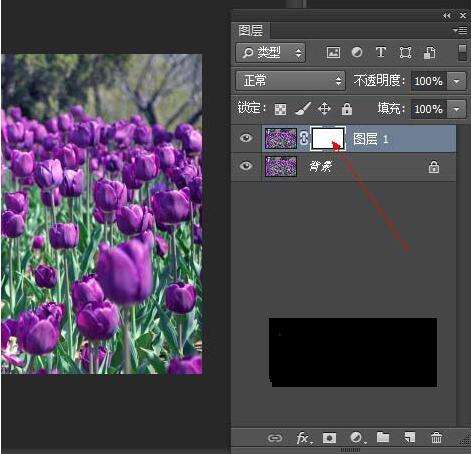471x454 pixels.
Task: Open the 类型 filter type dropdown
Action: point(270,53)
